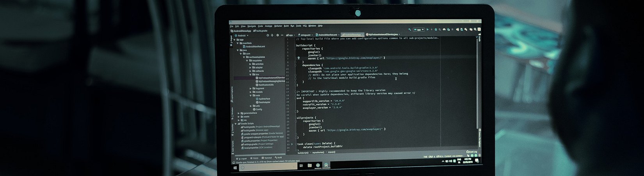Open the Navigate menu

(251, 26)
